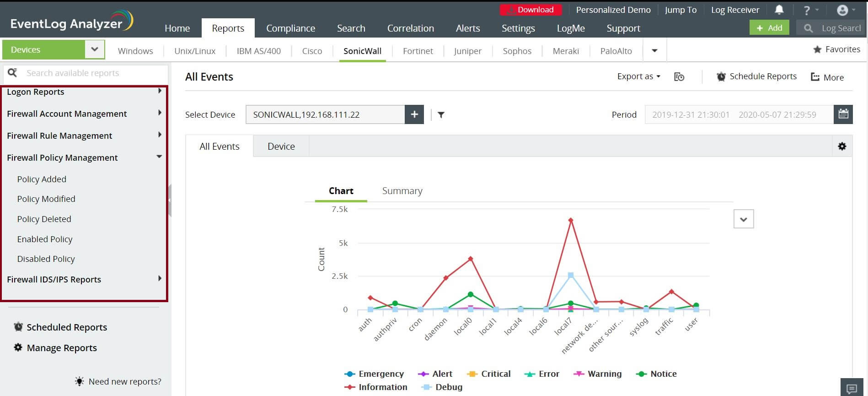Switch to the Summary tab
The height and width of the screenshot is (396, 868).
402,191
